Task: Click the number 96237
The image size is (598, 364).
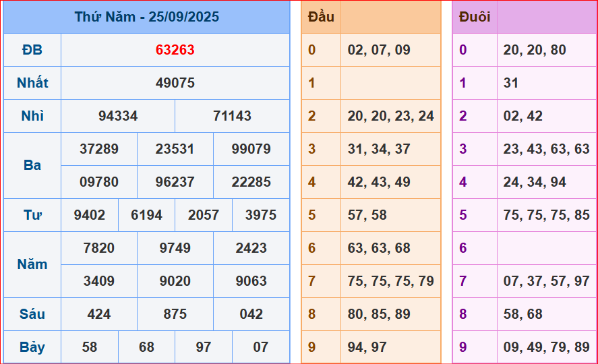Action: click(175, 182)
